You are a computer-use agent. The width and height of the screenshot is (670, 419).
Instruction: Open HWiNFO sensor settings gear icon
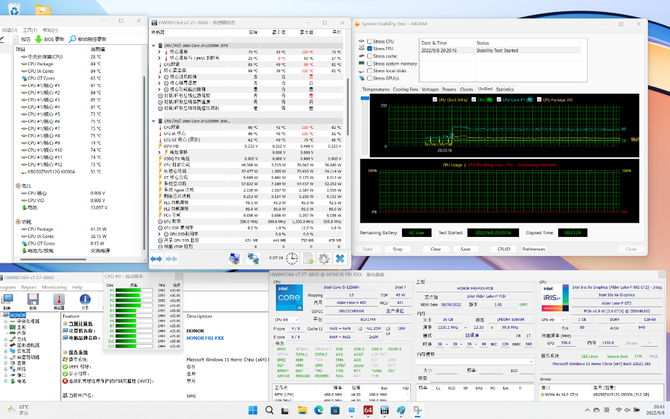pos(323,258)
